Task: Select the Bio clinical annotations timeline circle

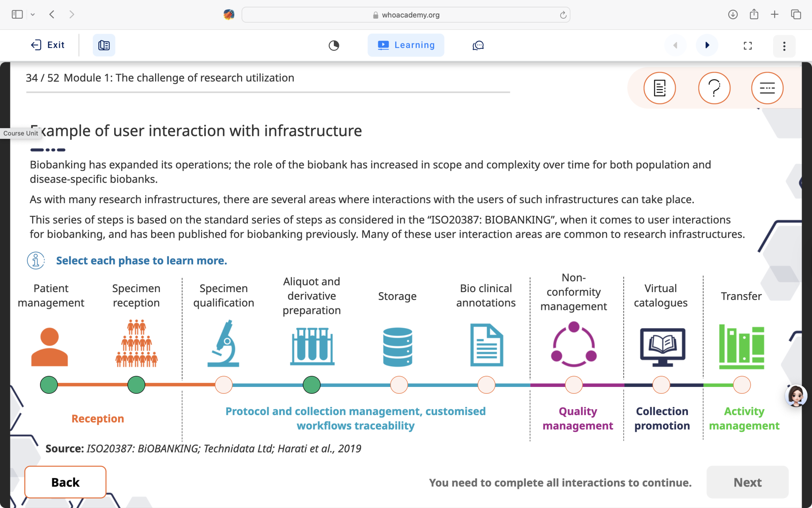Action: pos(486,385)
